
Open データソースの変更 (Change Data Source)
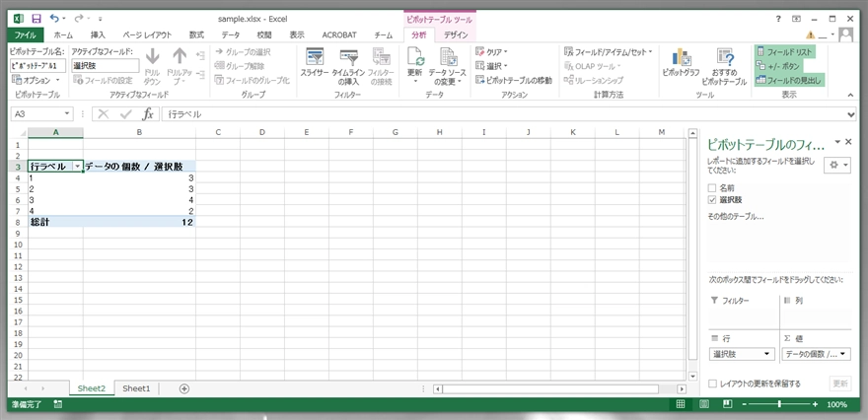447,66
